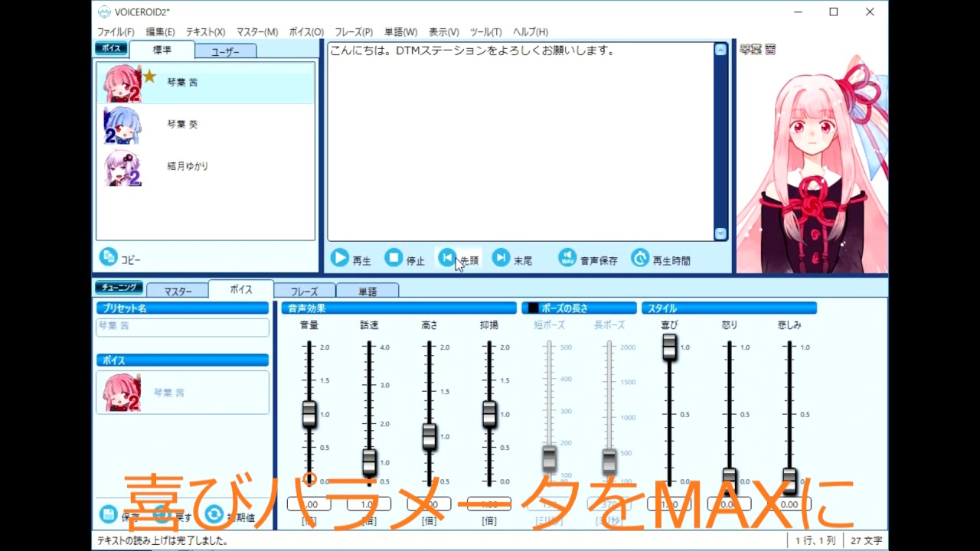This screenshot has height=551, width=980.
Task: Click text editor scroll-up arrow
Action: click(720, 50)
